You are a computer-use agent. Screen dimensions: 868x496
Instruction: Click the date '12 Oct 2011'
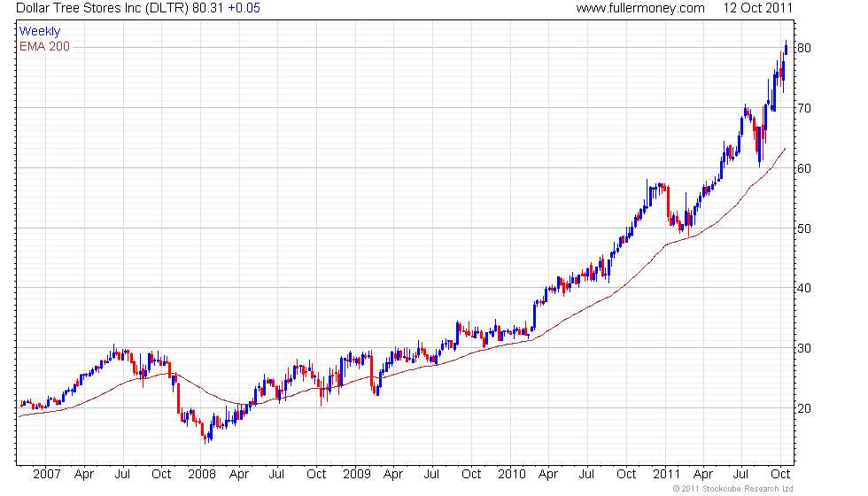coord(758,8)
